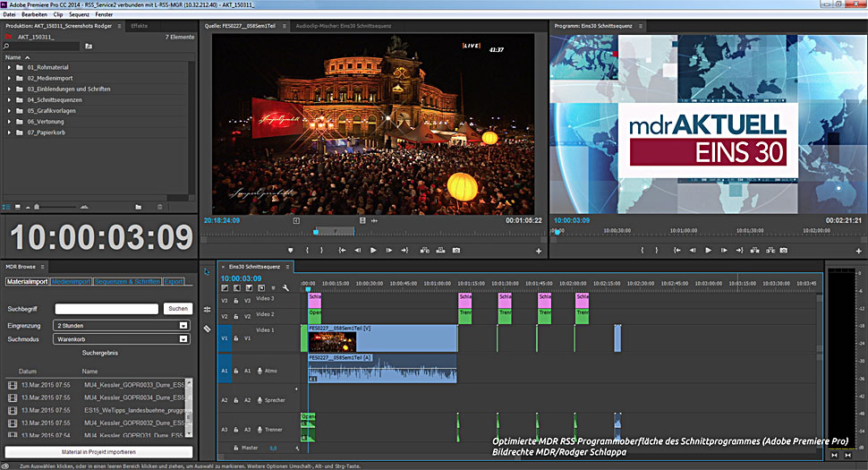Go to Out point in Source monitor
This screenshot has height=470, width=868.
click(404, 251)
